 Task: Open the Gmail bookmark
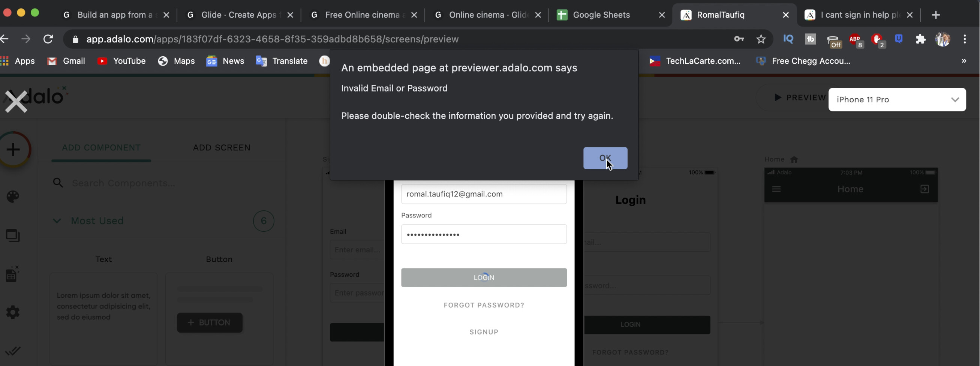click(x=66, y=61)
